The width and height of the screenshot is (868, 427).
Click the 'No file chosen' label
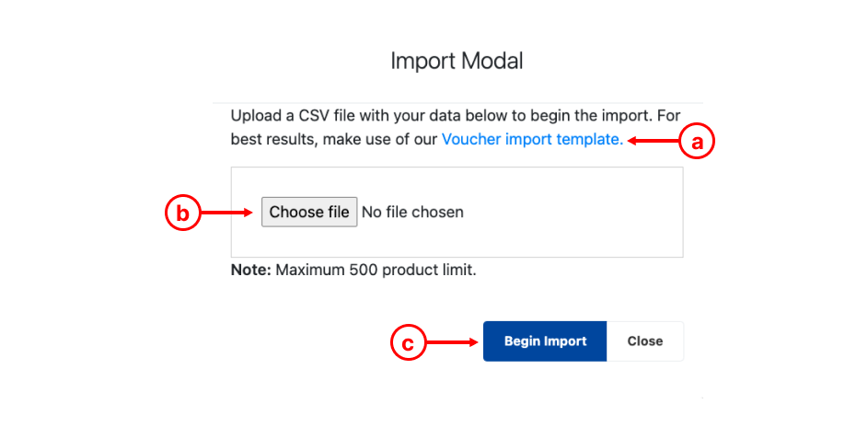(412, 212)
